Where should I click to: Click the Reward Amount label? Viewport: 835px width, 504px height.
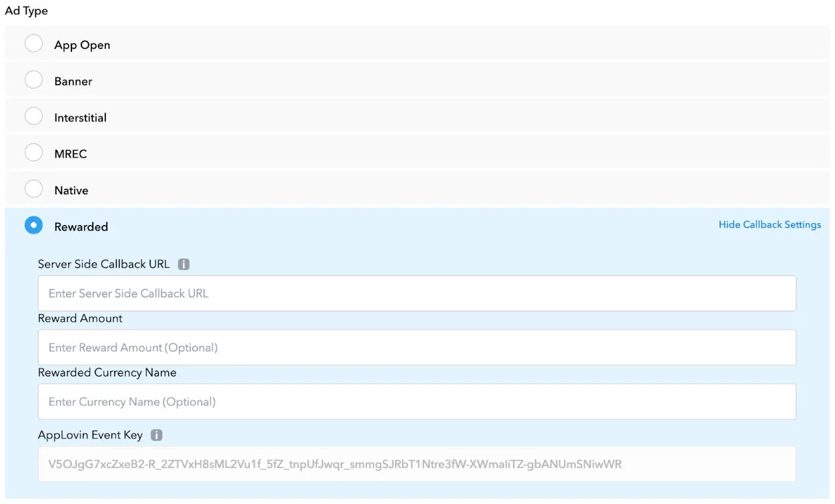point(80,318)
